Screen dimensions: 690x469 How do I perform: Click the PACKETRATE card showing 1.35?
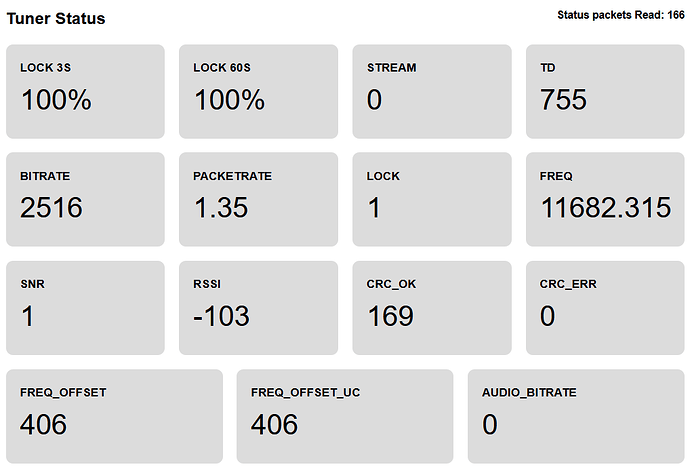click(258, 199)
